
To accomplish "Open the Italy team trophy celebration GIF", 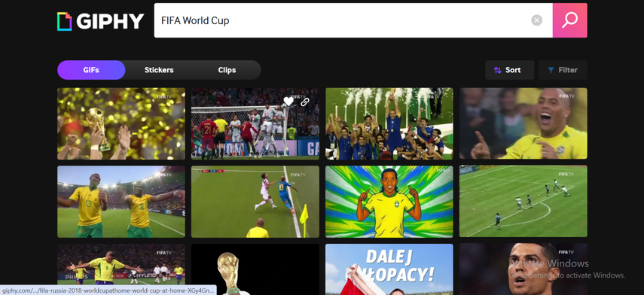I will coord(389,123).
